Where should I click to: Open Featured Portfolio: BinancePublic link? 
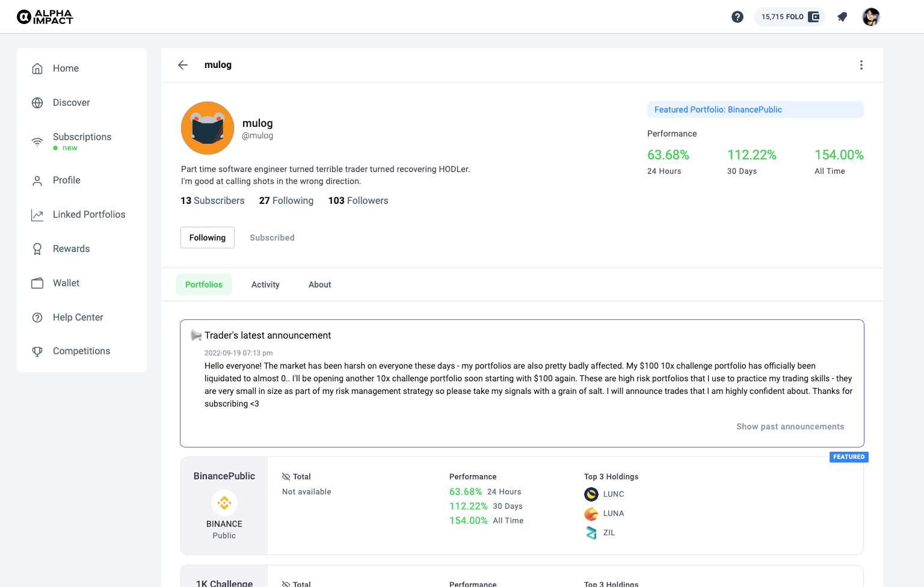[756, 109]
